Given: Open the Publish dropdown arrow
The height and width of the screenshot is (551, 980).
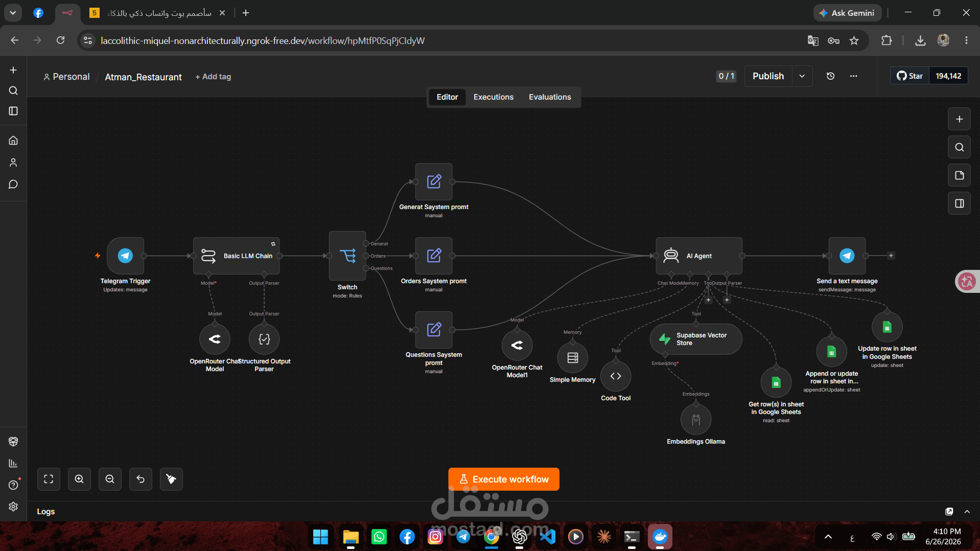Looking at the screenshot, I should pos(802,76).
